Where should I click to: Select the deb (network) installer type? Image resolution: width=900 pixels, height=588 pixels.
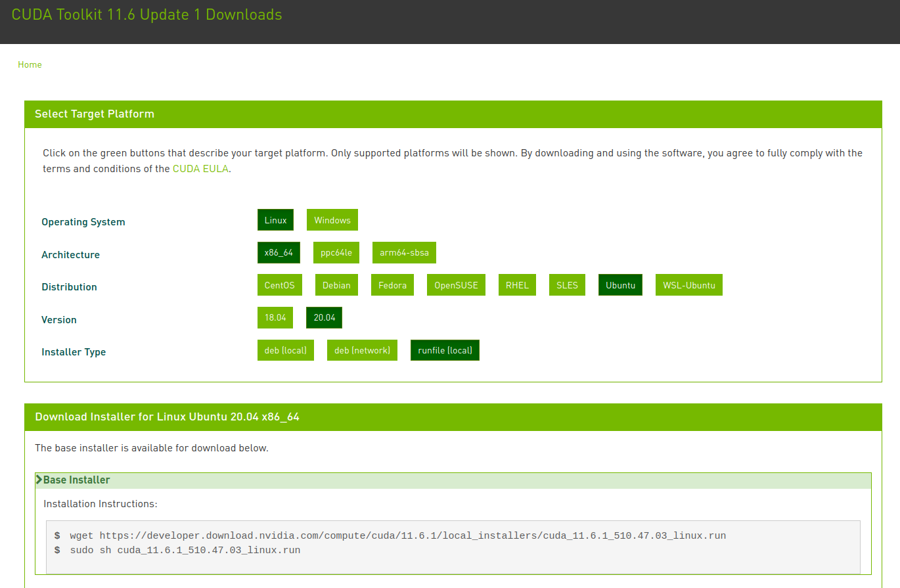point(362,350)
